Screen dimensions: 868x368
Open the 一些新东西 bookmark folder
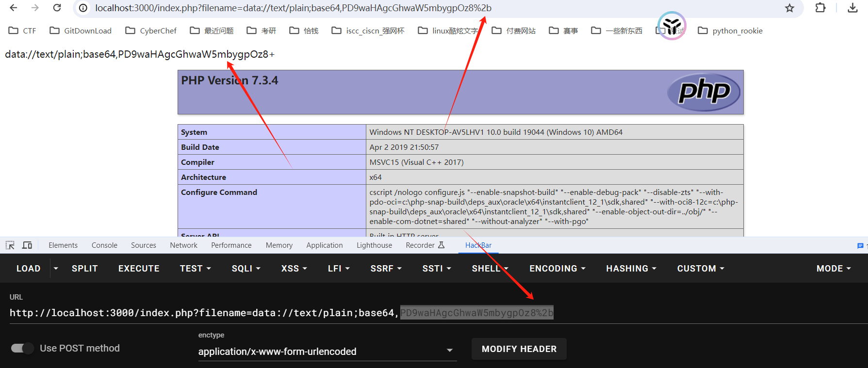click(x=617, y=31)
